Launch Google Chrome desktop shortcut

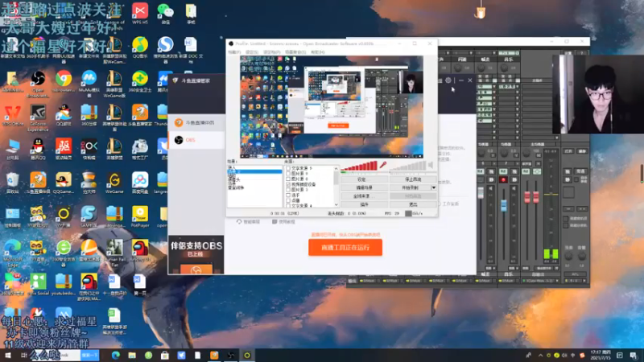pyautogui.click(x=64, y=81)
